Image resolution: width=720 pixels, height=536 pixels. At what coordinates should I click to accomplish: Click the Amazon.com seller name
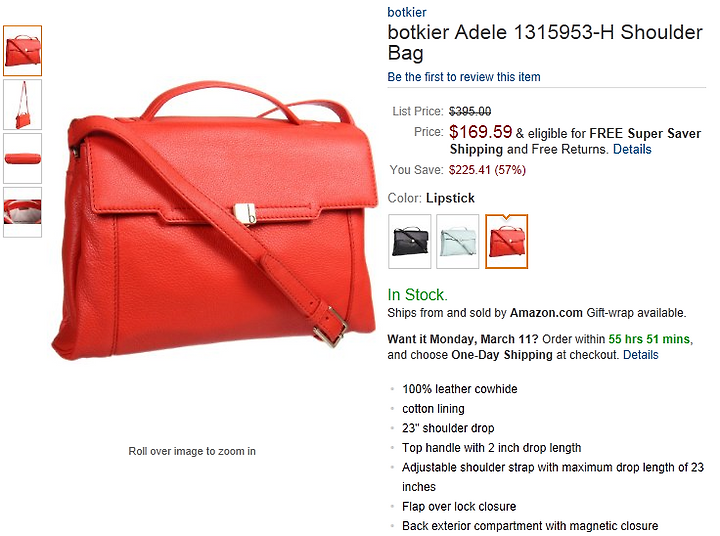click(x=546, y=313)
